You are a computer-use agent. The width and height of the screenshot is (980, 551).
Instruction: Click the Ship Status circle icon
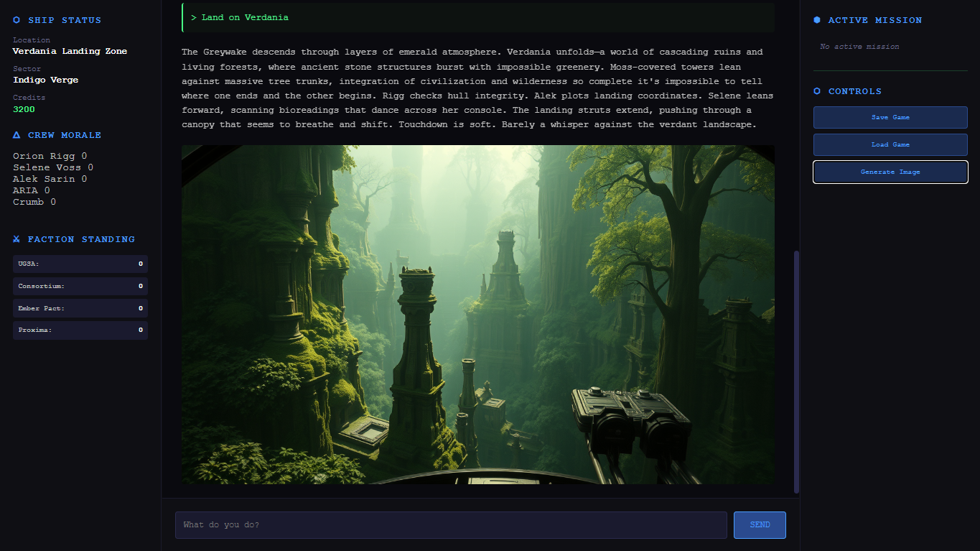point(17,20)
